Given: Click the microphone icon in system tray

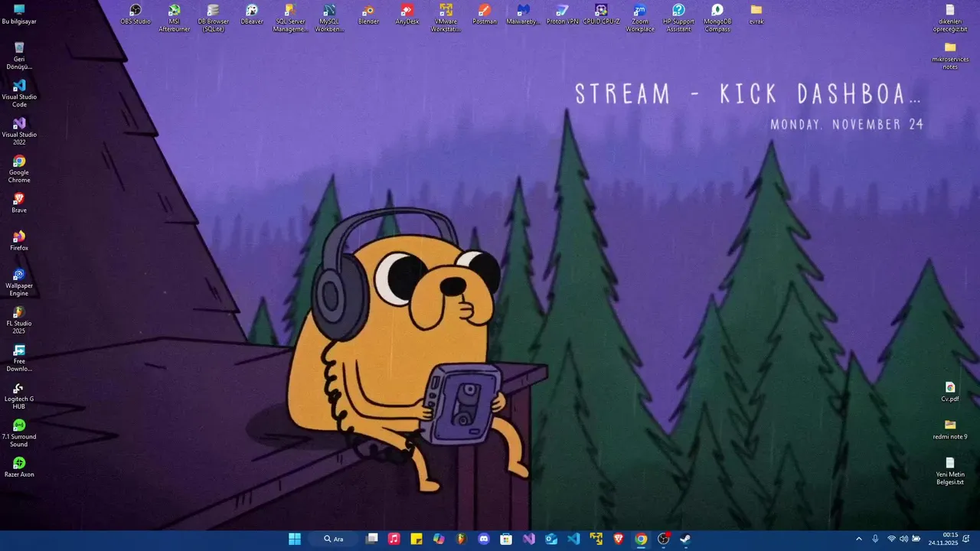Looking at the screenshot, I should point(875,539).
